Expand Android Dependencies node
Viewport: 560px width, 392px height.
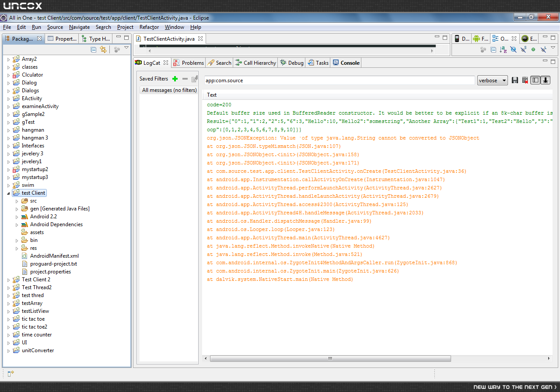17,224
